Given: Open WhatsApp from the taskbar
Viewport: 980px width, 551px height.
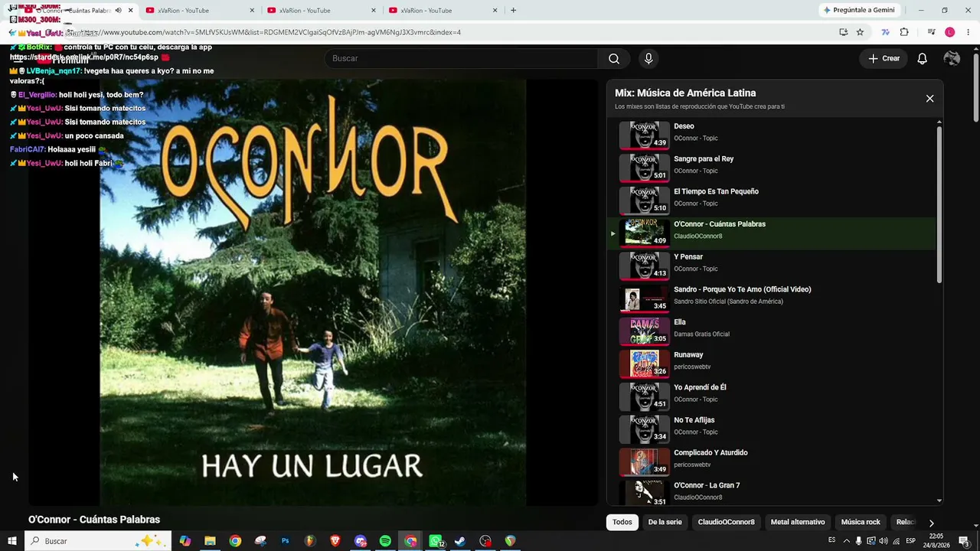Looking at the screenshot, I should pos(436,541).
